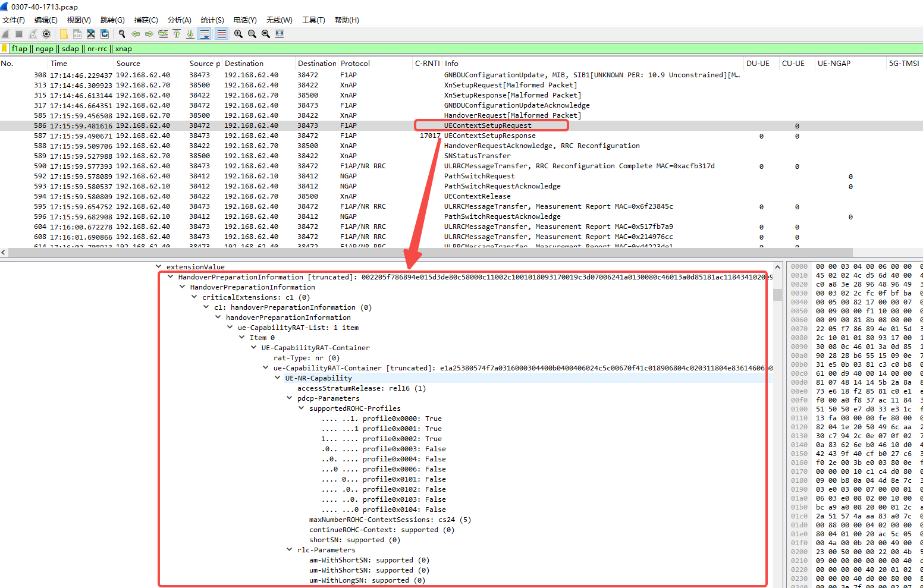Sort by the Info column header

593,64
